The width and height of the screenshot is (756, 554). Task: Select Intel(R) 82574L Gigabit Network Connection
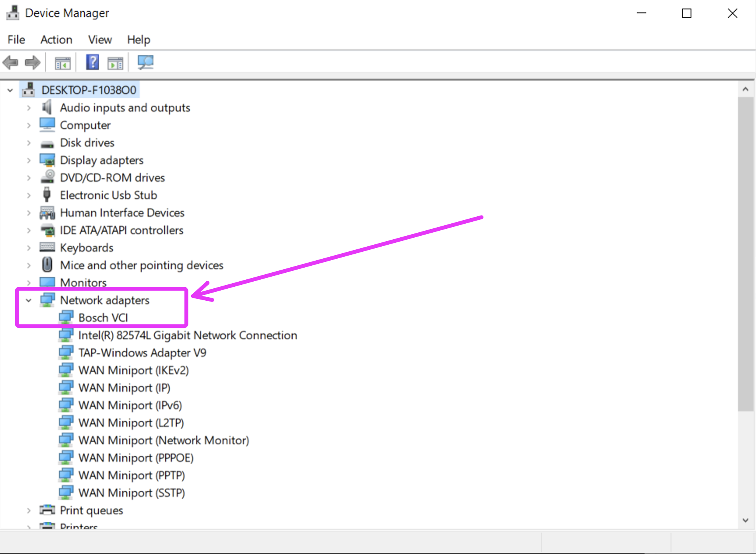point(187,335)
